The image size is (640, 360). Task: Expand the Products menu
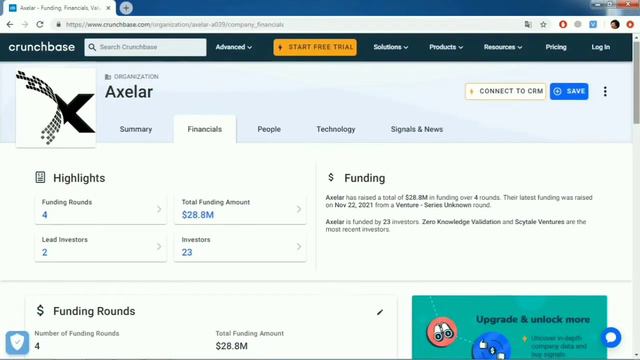tap(446, 47)
